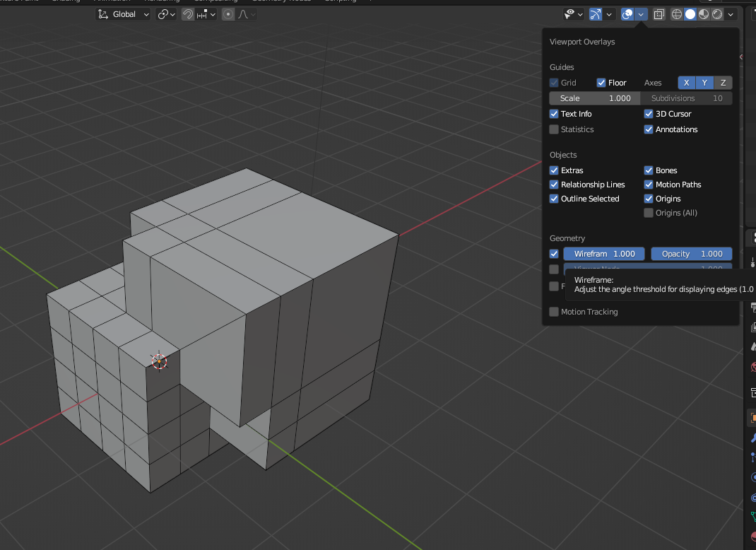
Task: Turn off Relationship Lines
Action: (x=554, y=185)
